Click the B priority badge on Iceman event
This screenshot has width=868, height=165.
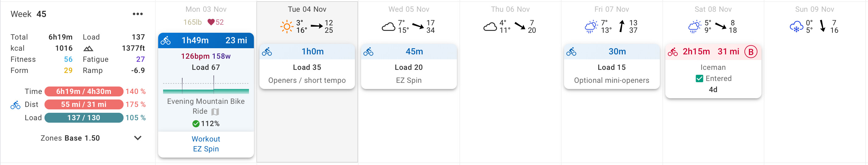751,52
